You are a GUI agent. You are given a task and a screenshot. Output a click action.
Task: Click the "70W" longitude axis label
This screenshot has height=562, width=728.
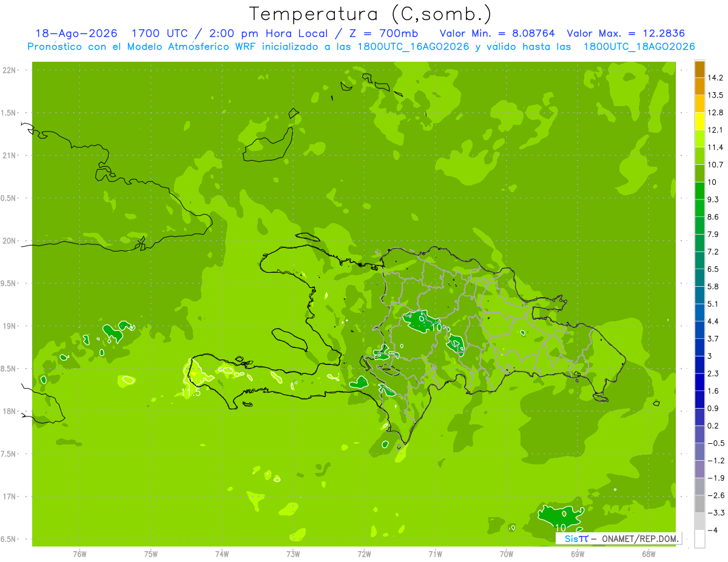(x=507, y=554)
